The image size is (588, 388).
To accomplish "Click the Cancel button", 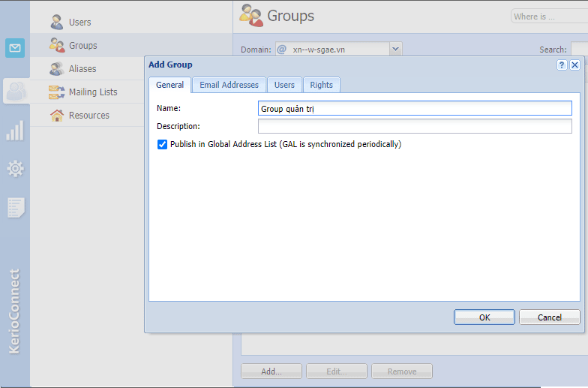I will click(x=549, y=317).
